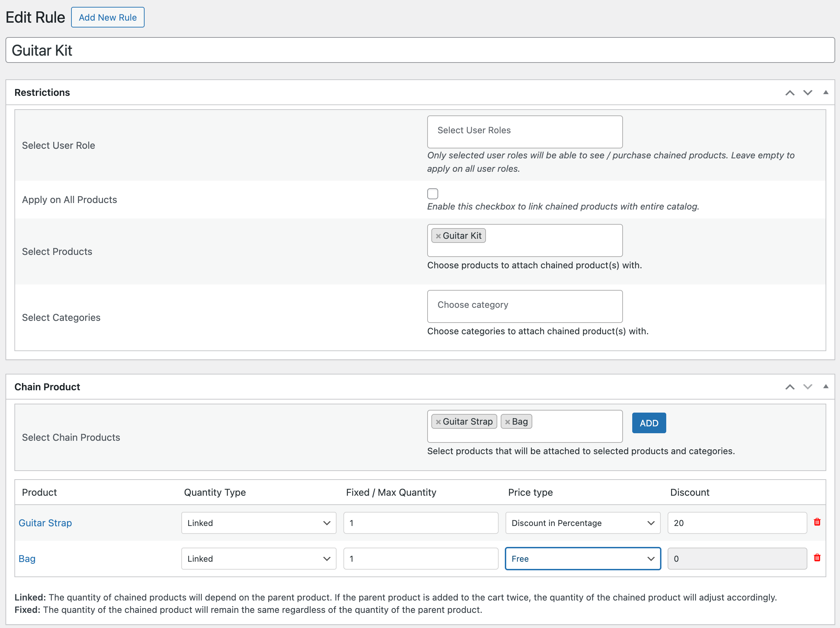Viewport: 840px width, 628px height.
Task: Remove Bag chain product using × icon
Action: click(x=508, y=421)
